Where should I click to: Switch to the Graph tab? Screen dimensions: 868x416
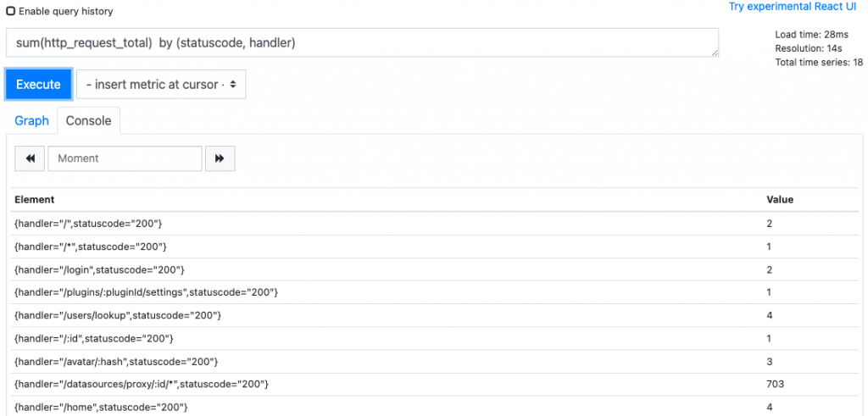pos(31,120)
